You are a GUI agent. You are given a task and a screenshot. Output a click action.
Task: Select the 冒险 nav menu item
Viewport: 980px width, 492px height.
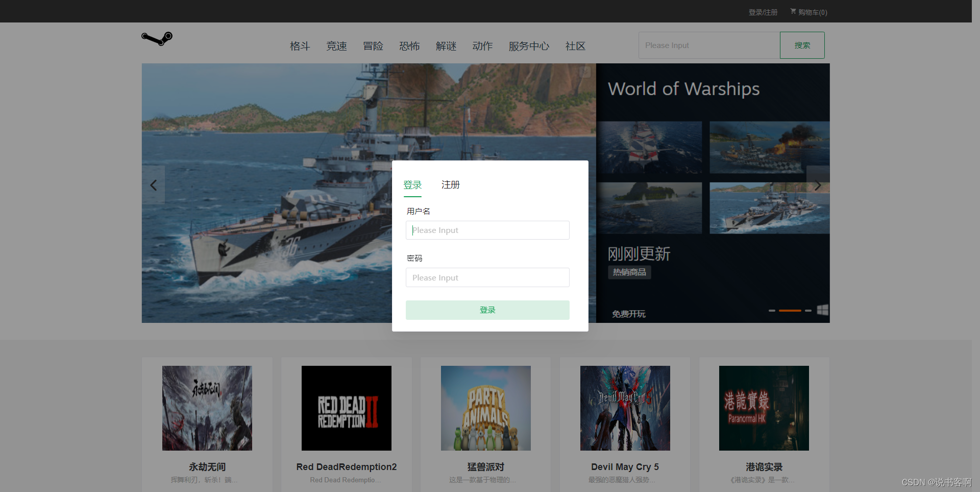(x=373, y=46)
